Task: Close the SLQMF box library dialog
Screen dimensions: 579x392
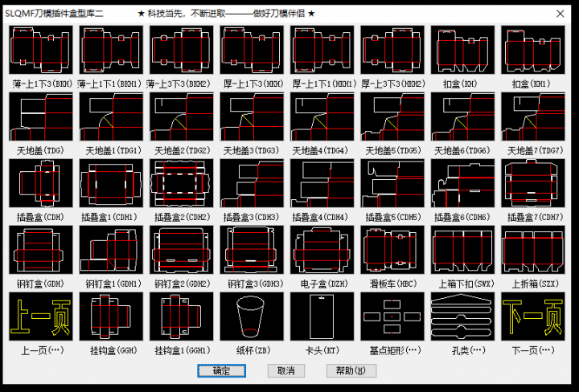Action: 561,14
